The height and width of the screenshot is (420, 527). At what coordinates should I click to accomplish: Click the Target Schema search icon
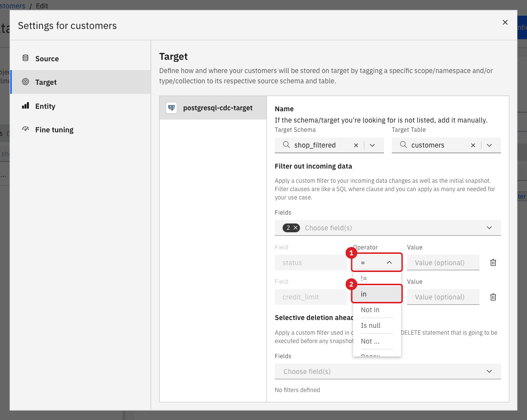(x=287, y=145)
